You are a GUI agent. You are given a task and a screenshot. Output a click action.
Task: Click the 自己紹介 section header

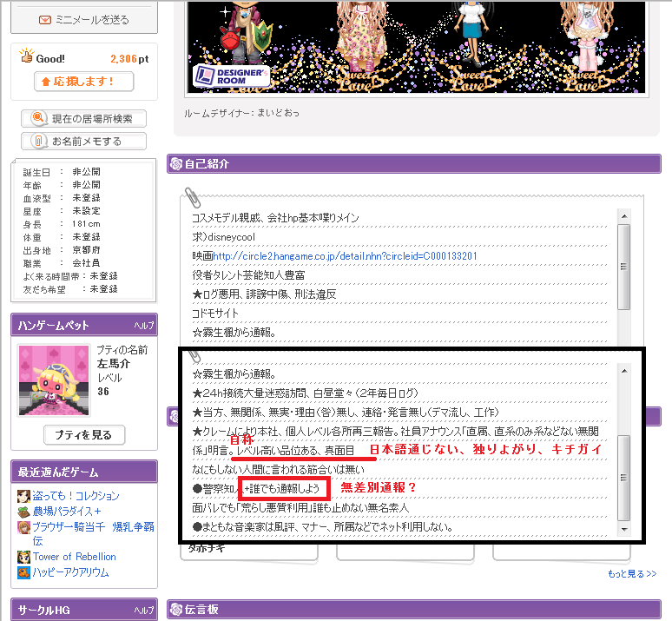pos(414,163)
